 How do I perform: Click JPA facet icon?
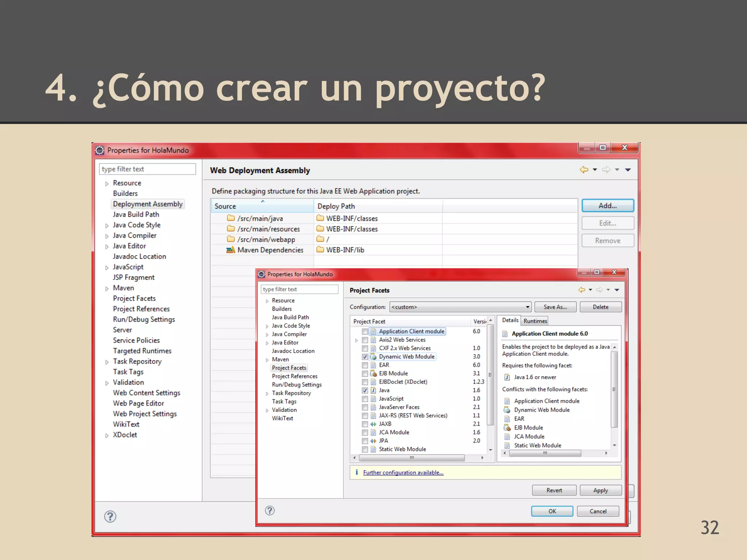coord(373,441)
